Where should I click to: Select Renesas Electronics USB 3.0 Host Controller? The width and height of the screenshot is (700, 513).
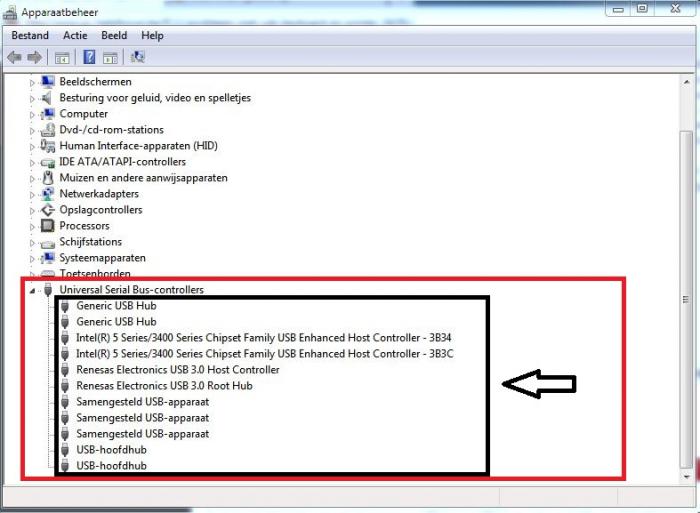[178, 370]
